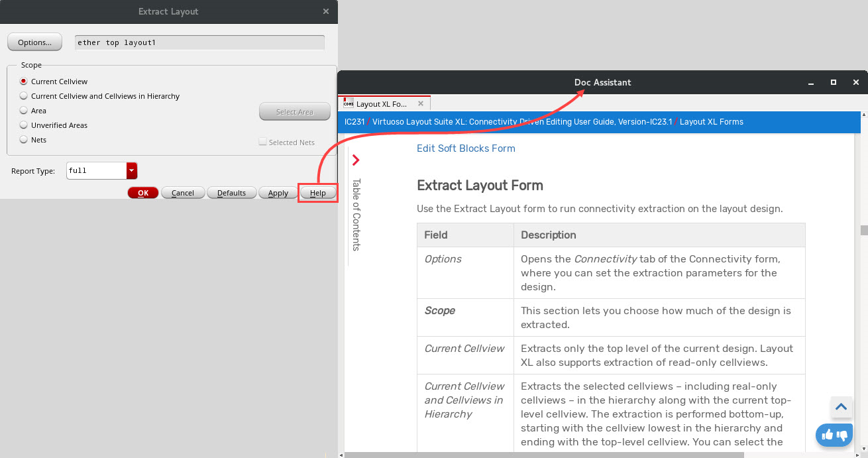Choose the Unverified Areas scope
Viewport: 868px width, 458px height.
click(54, 125)
